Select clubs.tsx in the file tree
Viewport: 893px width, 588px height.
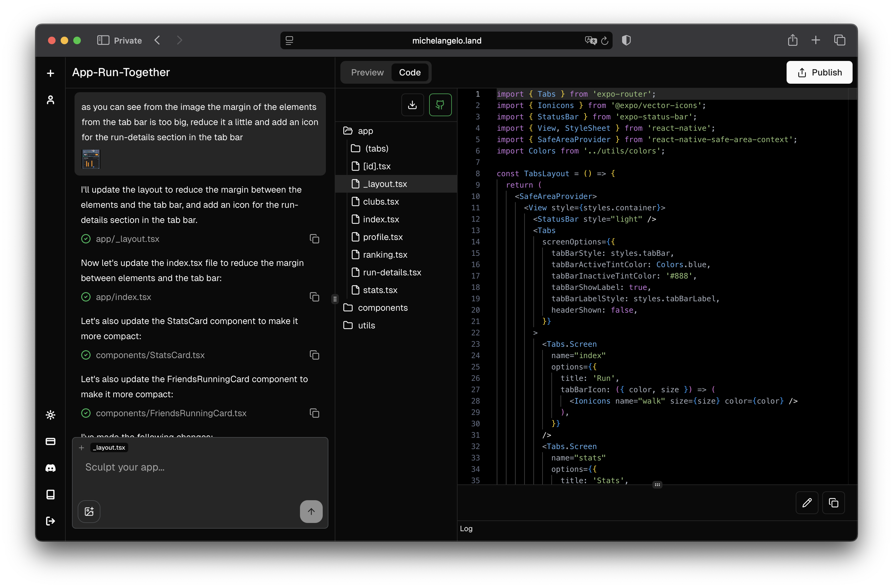pos(381,201)
